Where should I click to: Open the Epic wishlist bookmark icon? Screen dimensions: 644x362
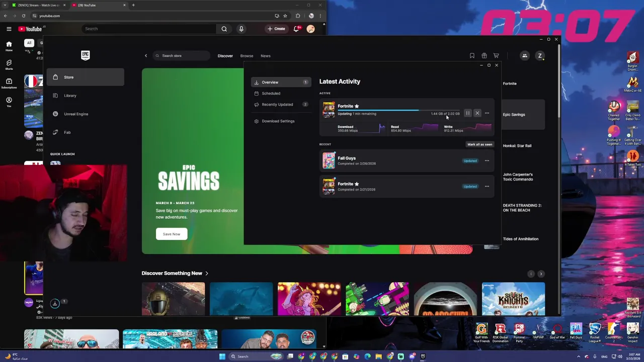(x=472, y=56)
